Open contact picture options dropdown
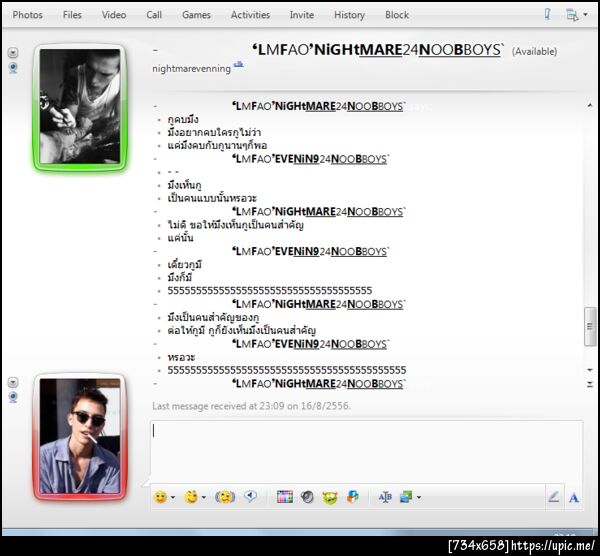Screen dimensions: 600x556 click(x=13, y=52)
